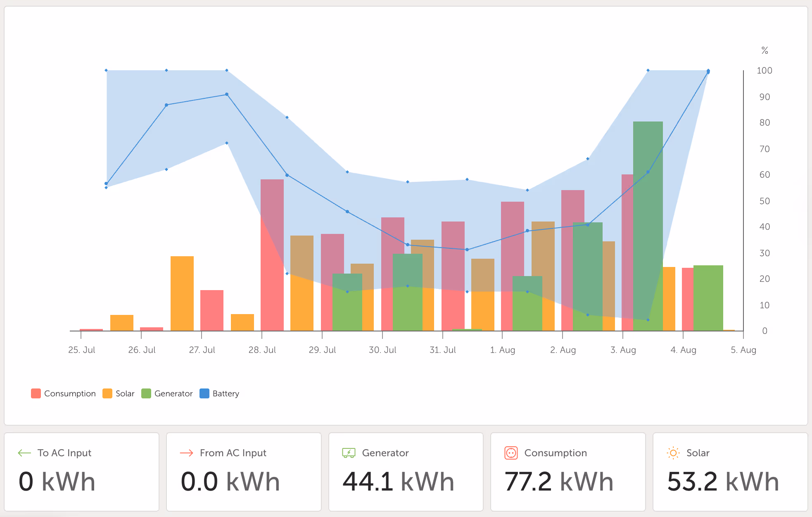The width and height of the screenshot is (812, 517).
Task: Toggle Solar series via its orange legend swatch
Action: click(107, 393)
